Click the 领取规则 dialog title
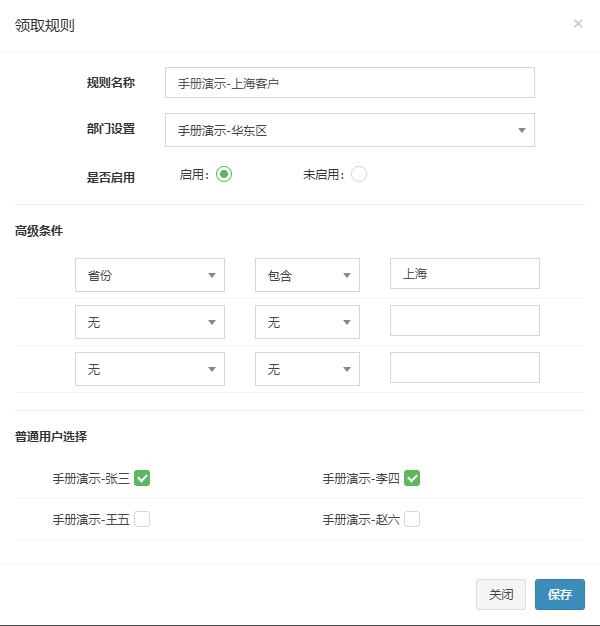Viewport: 600px width, 626px height. click(x=45, y=26)
